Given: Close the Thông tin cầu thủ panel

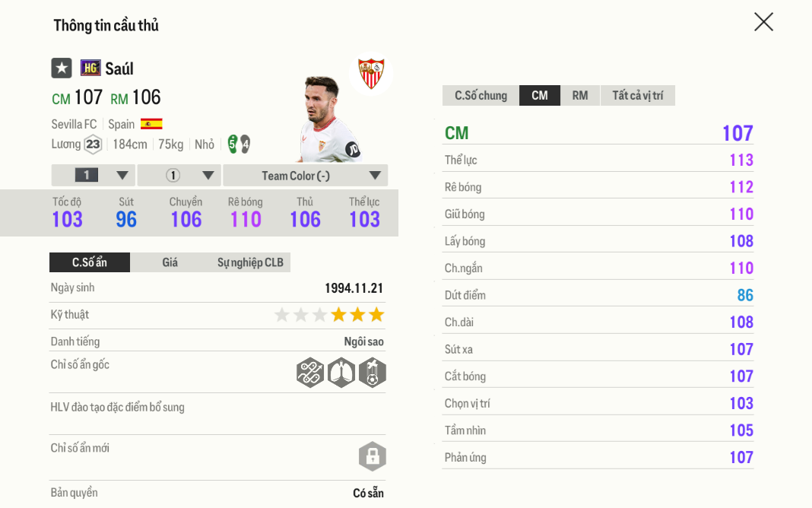Looking at the screenshot, I should pyautogui.click(x=763, y=22).
